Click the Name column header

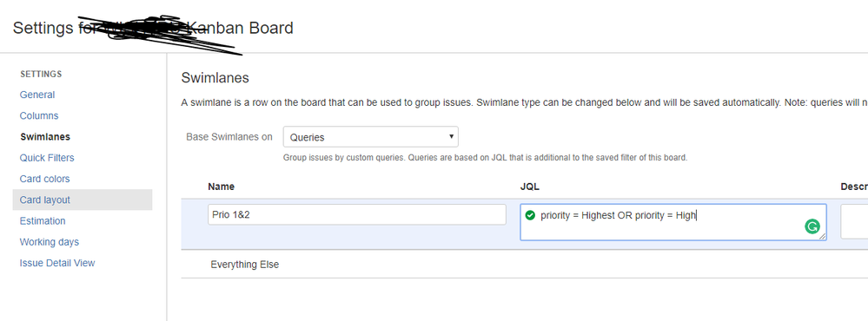coord(222,187)
